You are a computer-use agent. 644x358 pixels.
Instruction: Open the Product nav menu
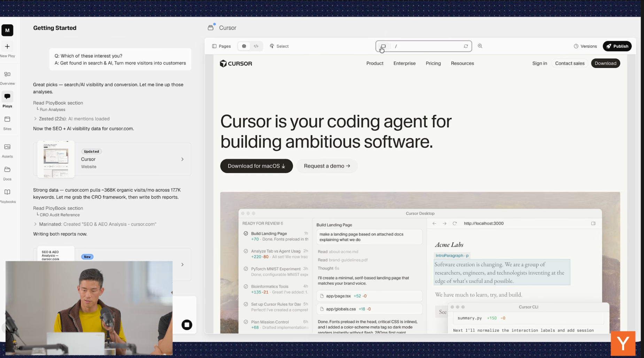coord(375,63)
